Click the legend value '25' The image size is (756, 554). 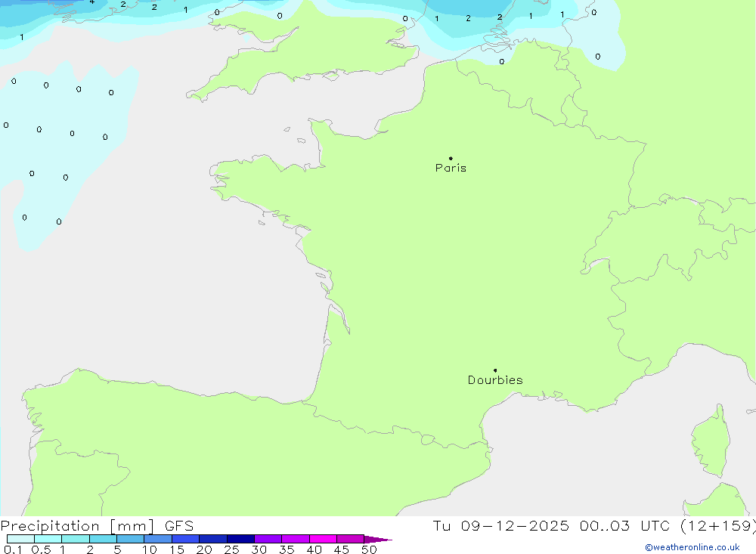click(231, 549)
